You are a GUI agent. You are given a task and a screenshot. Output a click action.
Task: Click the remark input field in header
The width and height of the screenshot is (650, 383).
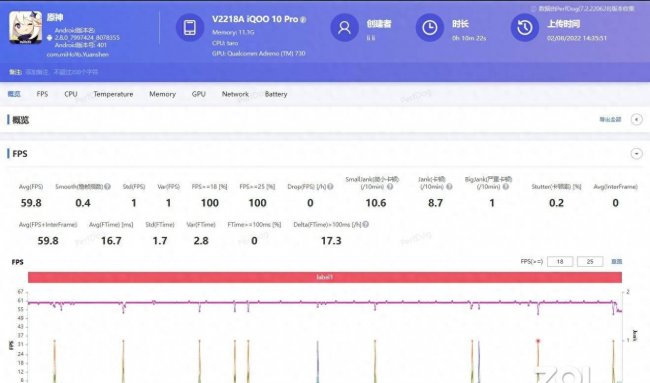(x=62, y=72)
